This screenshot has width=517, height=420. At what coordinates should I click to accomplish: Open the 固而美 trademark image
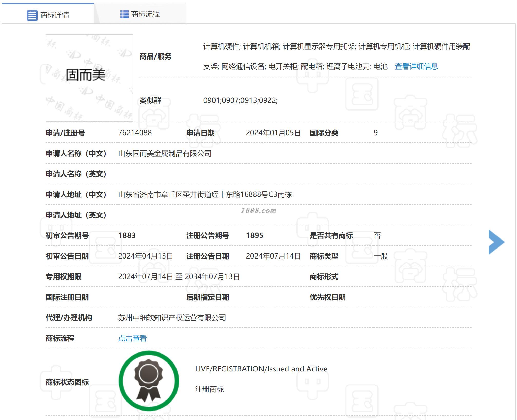[89, 78]
